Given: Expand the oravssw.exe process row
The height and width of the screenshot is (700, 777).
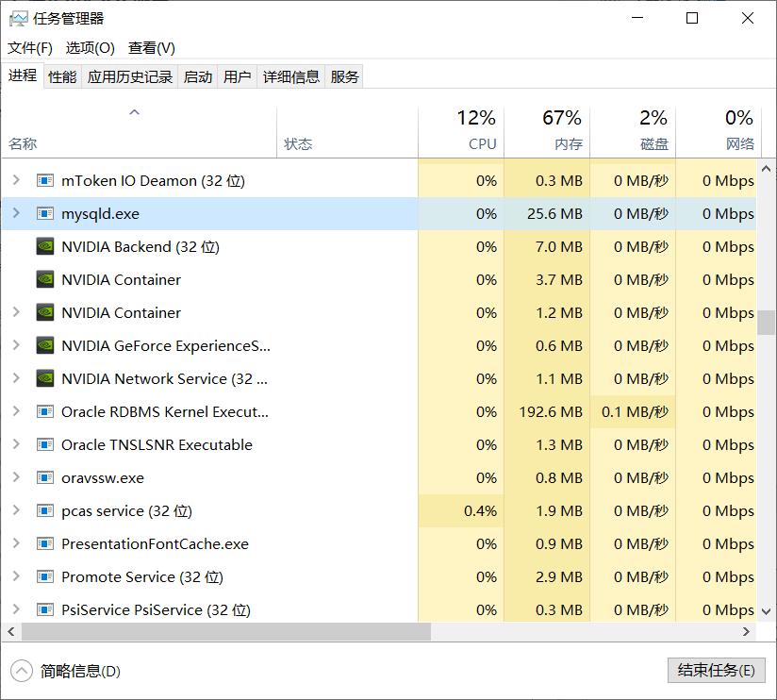Looking at the screenshot, I should [x=16, y=477].
